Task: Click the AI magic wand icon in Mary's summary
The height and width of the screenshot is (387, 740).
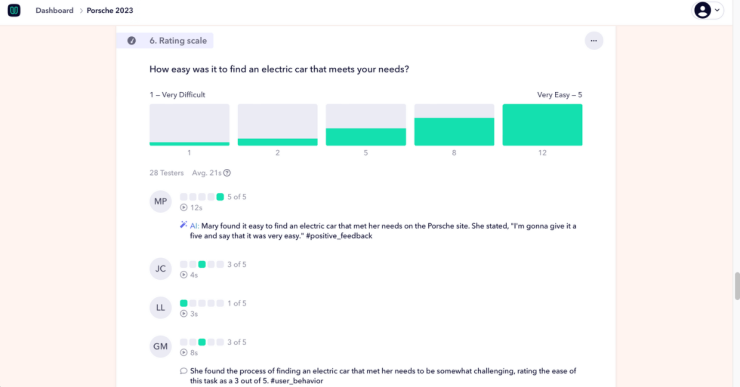Action: coord(184,225)
